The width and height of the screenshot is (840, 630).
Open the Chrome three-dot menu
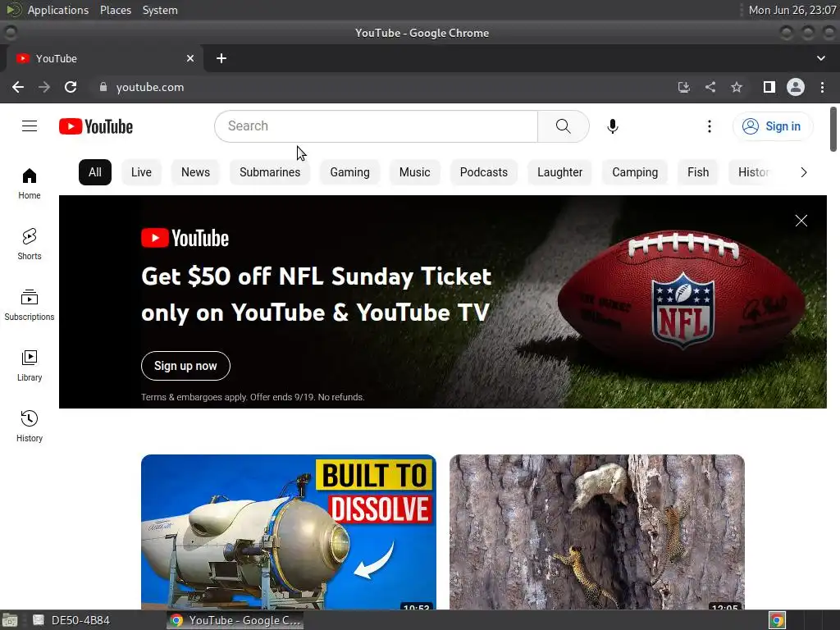coord(822,87)
